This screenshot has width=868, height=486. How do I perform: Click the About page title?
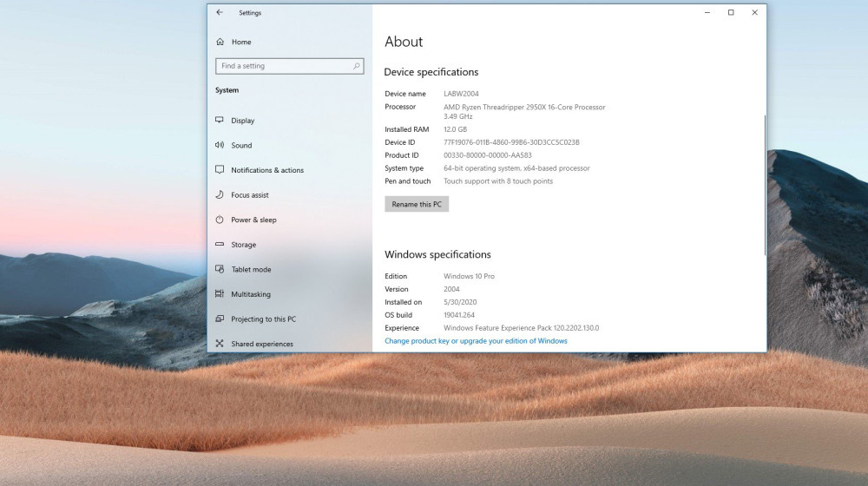pyautogui.click(x=404, y=42)
